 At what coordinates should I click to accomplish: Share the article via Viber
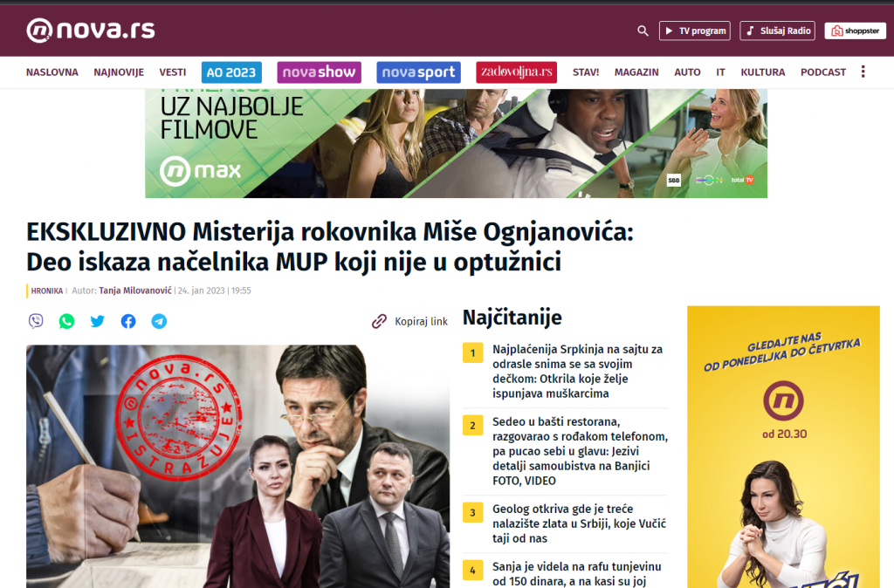36,321
